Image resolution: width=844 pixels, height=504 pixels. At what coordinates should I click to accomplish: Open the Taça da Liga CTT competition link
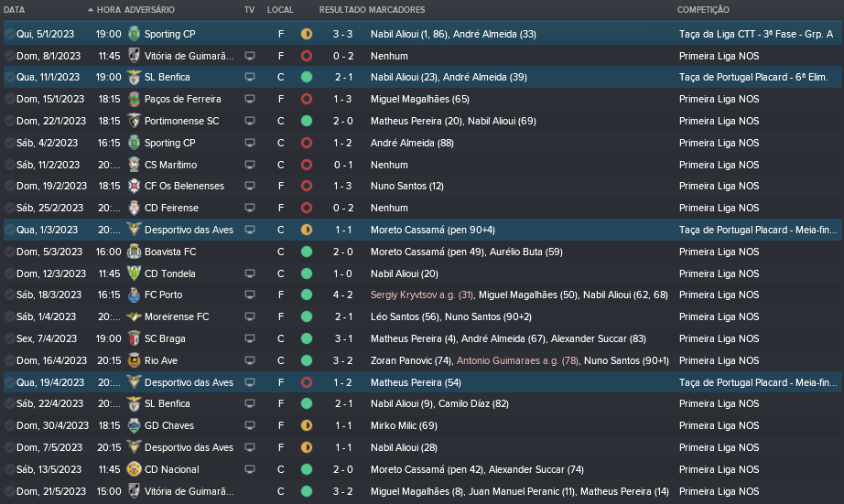coord(756,34)
